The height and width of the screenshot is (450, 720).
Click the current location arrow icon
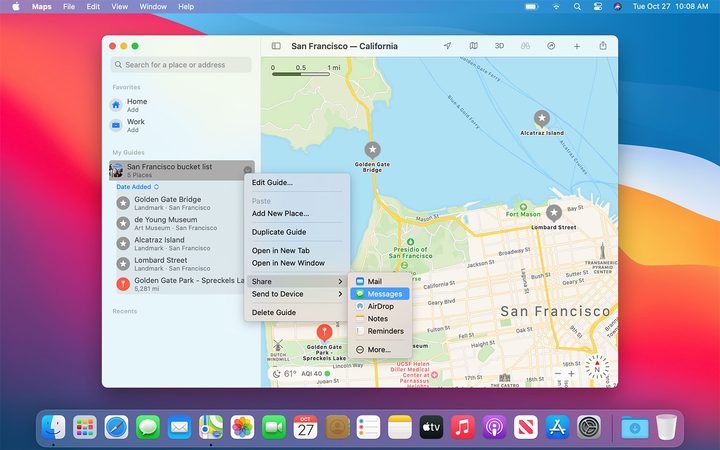point(447,46)
